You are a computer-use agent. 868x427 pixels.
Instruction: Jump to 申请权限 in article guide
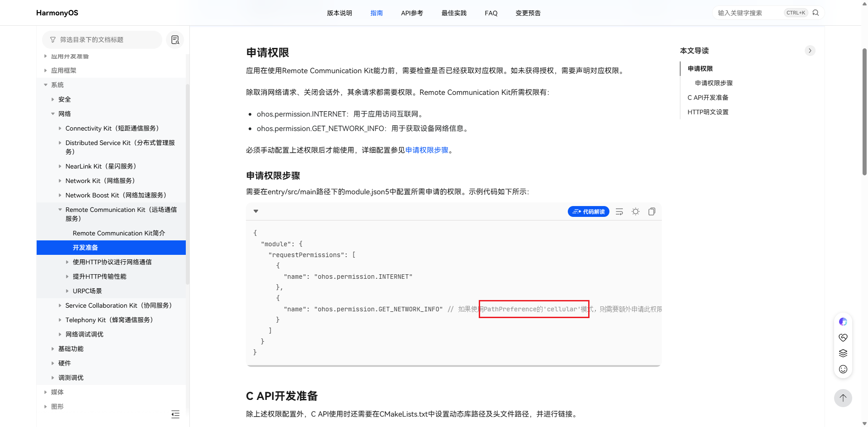pyautogui.click(x=700, y=69)
